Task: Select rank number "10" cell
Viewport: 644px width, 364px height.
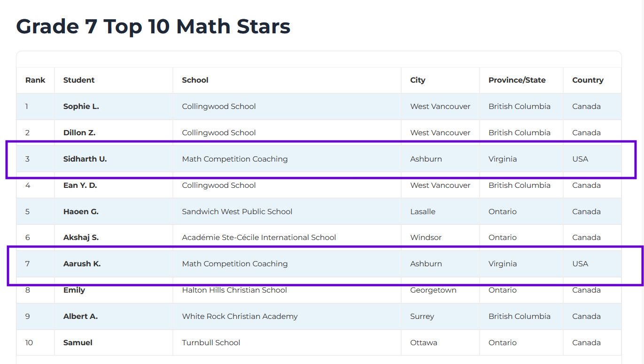Action: pyautogui.click(x=29, y=342)
